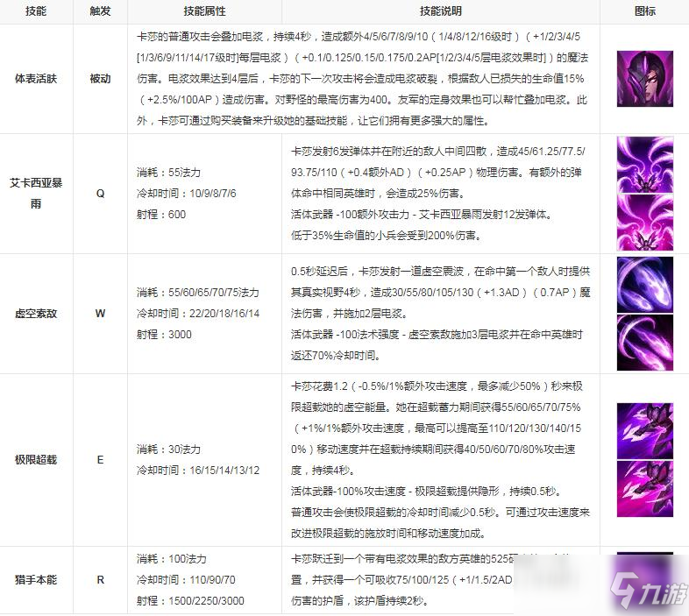The image size is (689, 616).
Task: Click the 技能 column header
Action: tap(36, 11)
